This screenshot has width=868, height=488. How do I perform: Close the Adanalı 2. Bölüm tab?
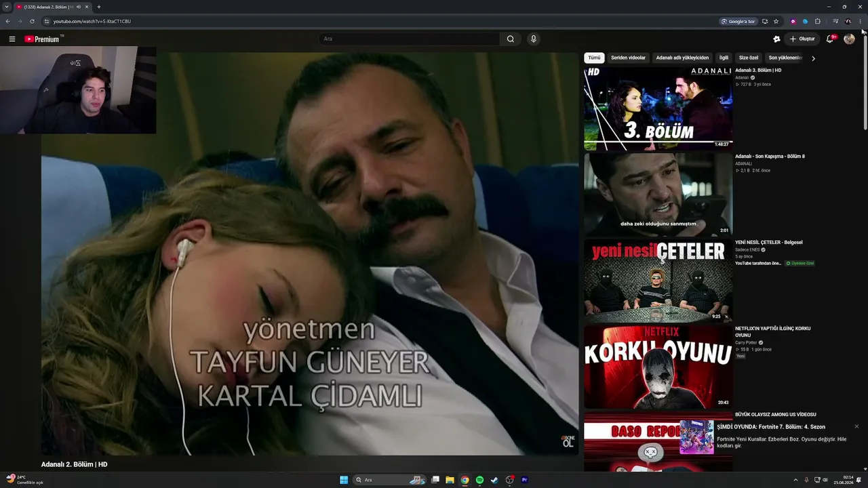87,7
